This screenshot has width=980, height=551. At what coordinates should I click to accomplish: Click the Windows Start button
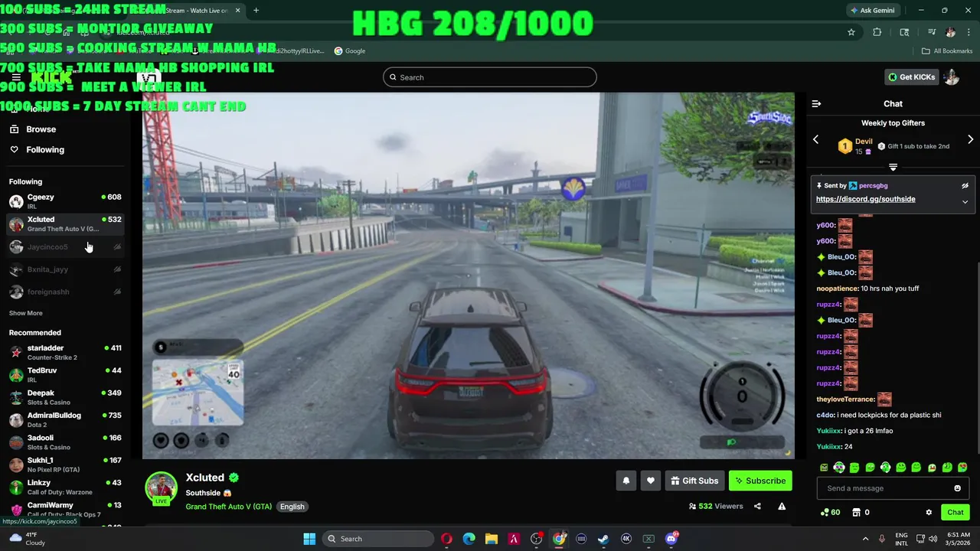tap(309, 539)
